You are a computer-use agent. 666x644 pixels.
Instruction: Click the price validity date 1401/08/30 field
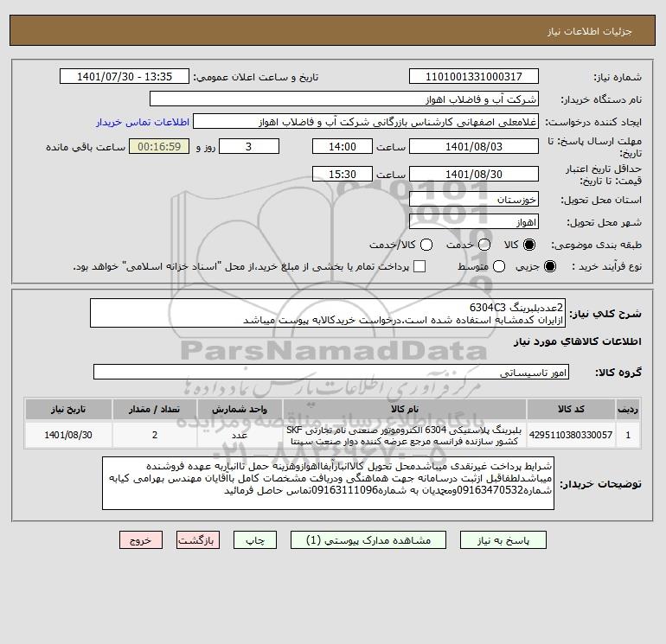pyautogui.click(x=474, y=175)
